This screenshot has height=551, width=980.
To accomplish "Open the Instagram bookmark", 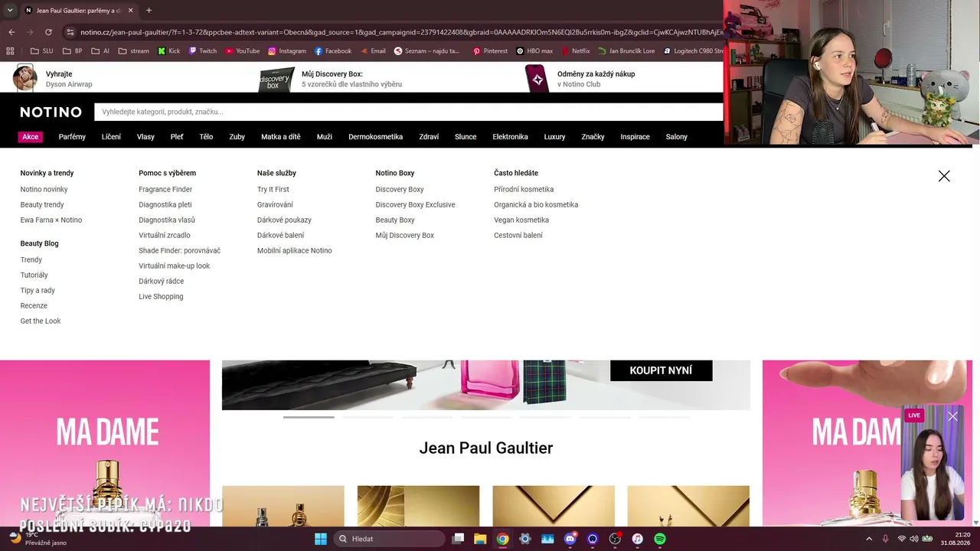I will 286,51.
